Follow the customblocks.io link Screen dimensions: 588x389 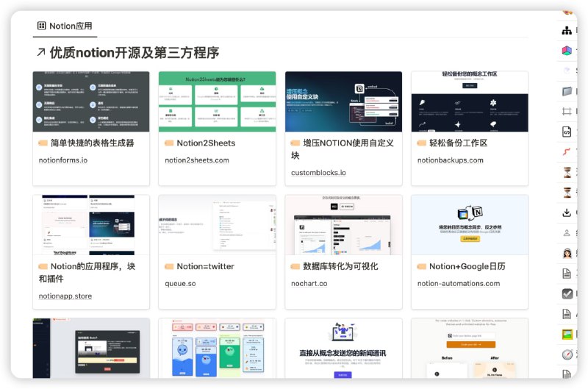(x=318, y=173)
